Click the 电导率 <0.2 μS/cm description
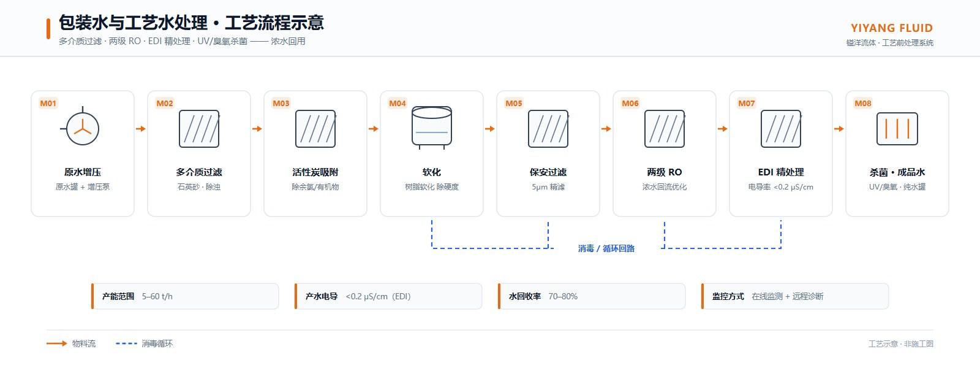 coord(781,187)
